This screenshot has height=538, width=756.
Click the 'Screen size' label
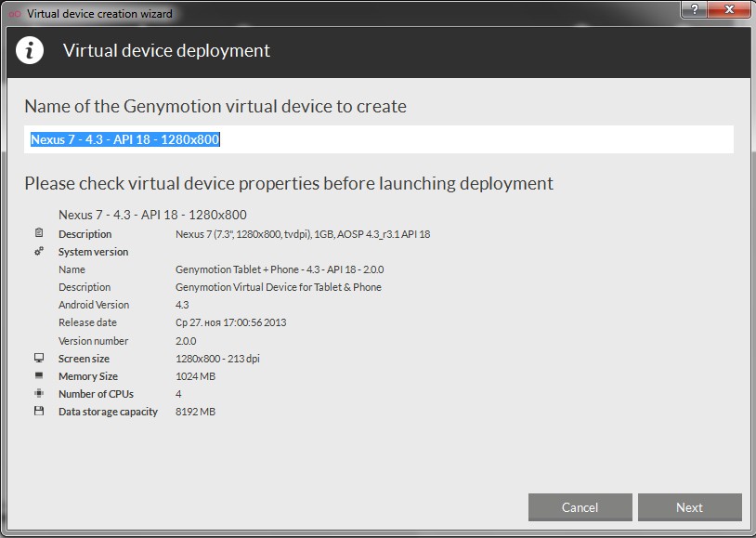tap(84, 359)
